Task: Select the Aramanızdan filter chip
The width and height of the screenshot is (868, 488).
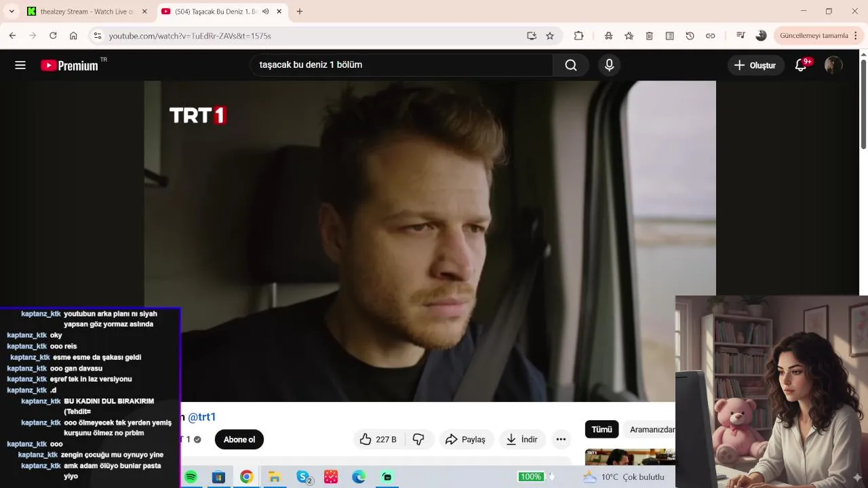Action: [x=651, y=429]
